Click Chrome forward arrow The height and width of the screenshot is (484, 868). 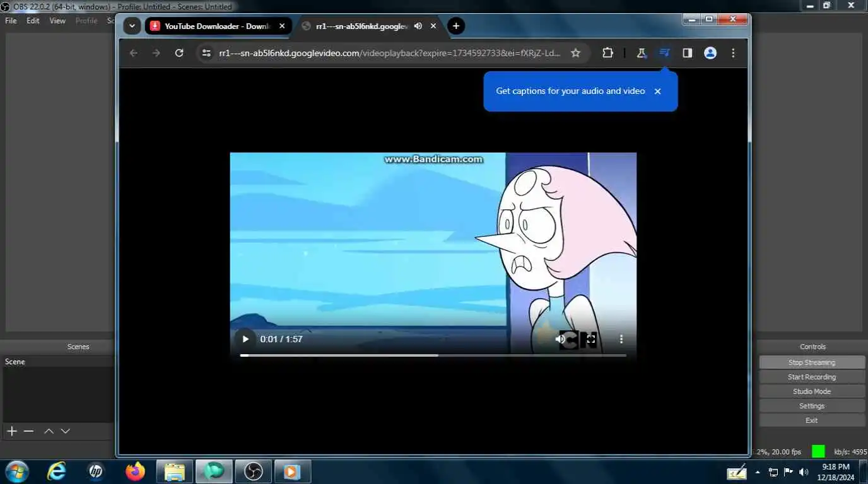(156, 53)
